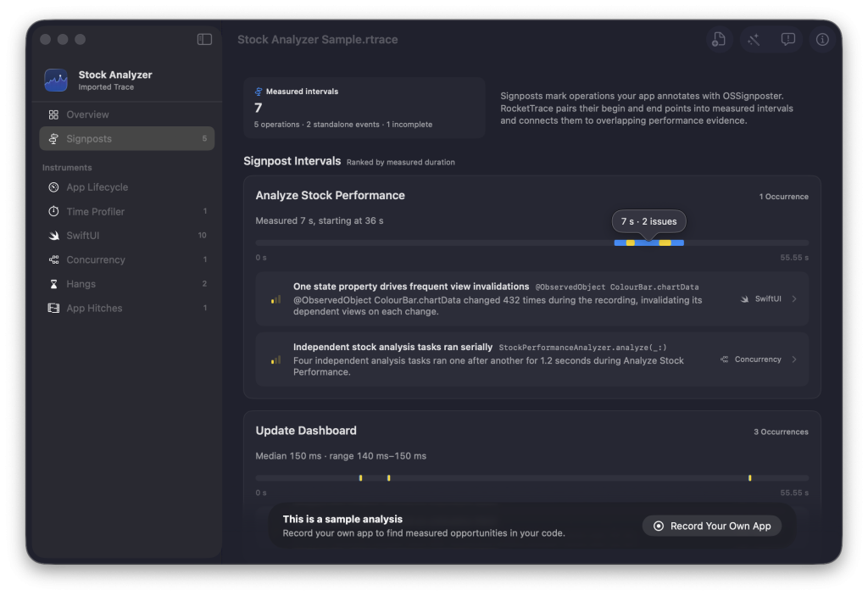
Task: Select the Concurrency instrument icon in the sidebar
Action: [x=53, y=259]
